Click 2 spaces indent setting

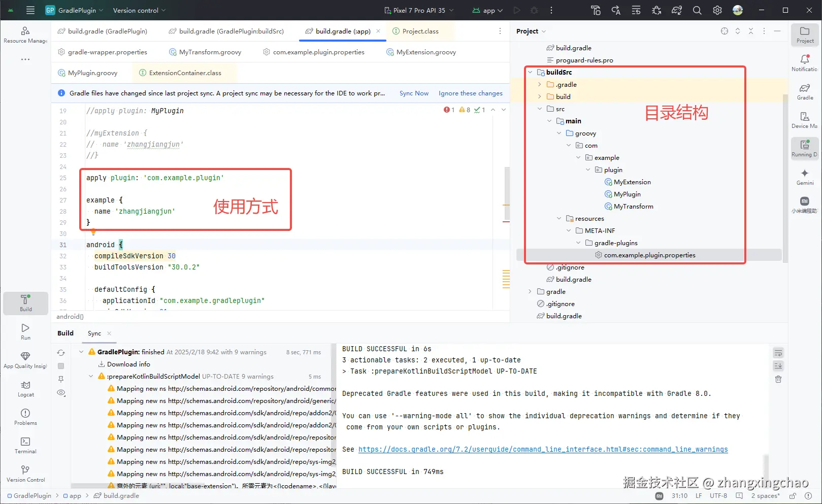tap(765, 496)
